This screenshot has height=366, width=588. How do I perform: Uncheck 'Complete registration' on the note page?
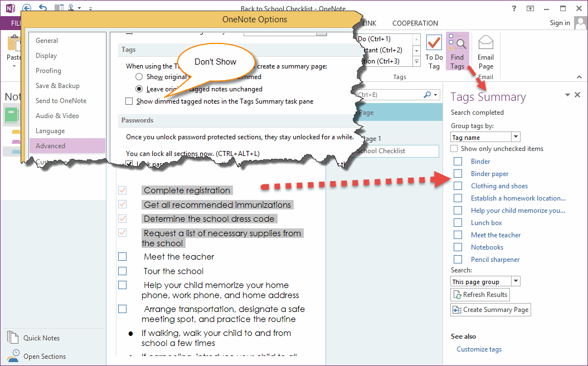coord(122,190)
